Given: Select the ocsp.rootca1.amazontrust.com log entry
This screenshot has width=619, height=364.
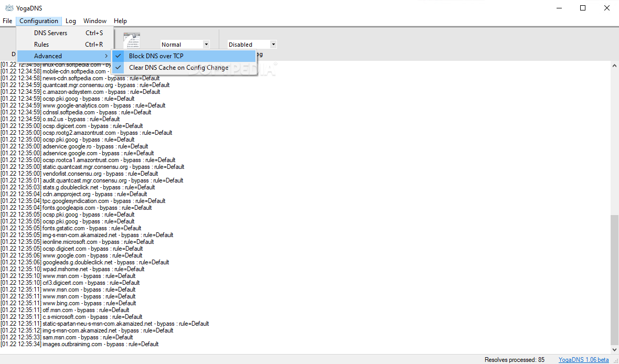Looking at the screenshot, I should click(88, 160).
